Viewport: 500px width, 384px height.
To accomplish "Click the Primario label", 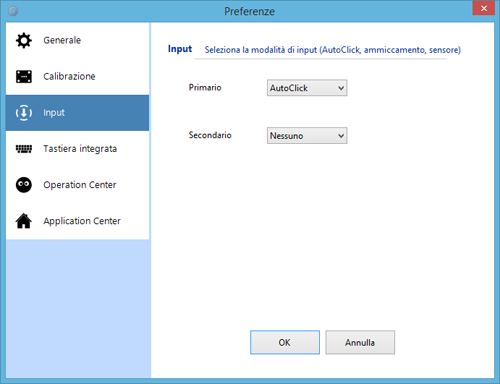I will [205, 87].
